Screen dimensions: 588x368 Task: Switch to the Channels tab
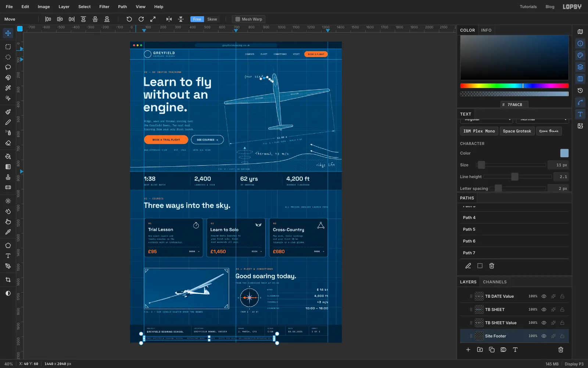(495, 282)
